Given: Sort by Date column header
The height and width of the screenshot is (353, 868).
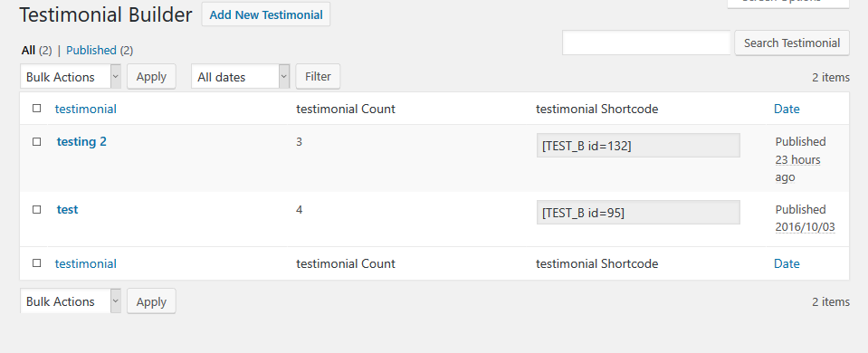Looking at the screenshot, I should (787, 109).
